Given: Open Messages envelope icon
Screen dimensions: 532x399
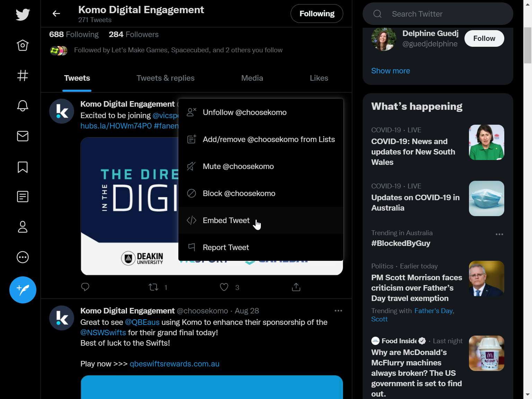Looking at the screenshot, I should coord(23,136).
